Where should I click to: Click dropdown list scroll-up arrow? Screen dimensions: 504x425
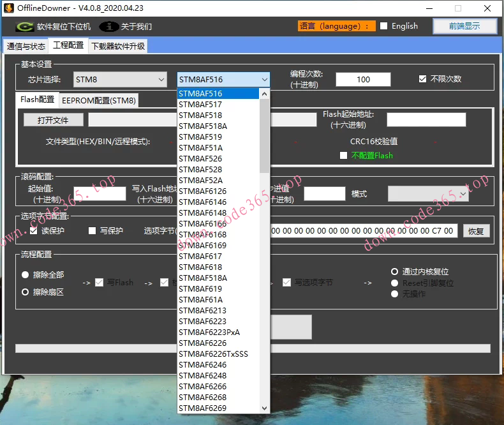point(265,94)
